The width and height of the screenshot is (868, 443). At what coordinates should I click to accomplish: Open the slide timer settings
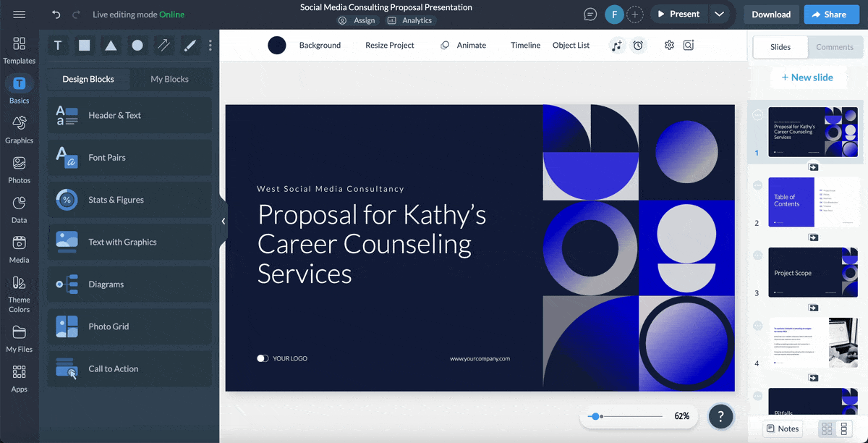click(638, 45)
